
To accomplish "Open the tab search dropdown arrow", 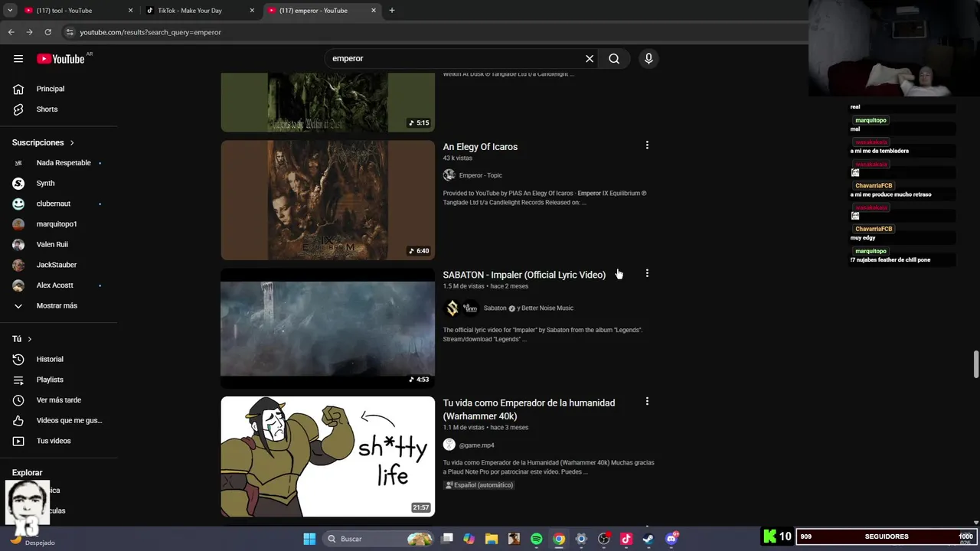I will click(x=10, y=11).
